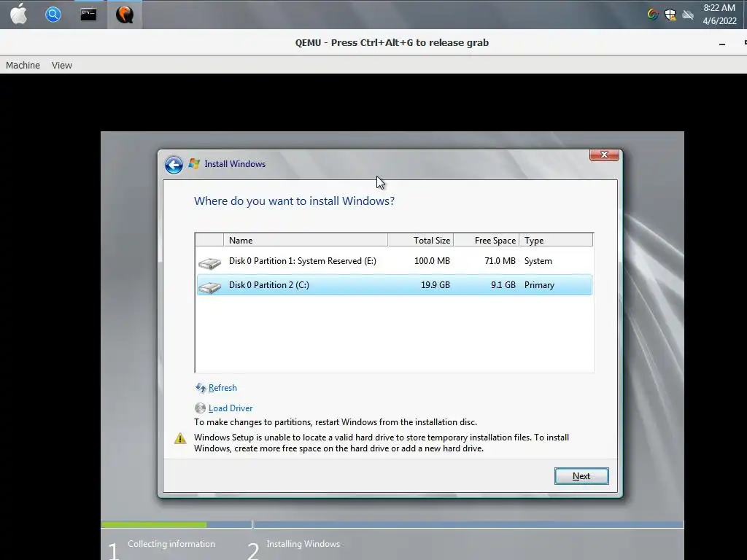This screenshot has width=747, height=560.
Task: Show the 8:22 AM clock and date
Action: 719,15
